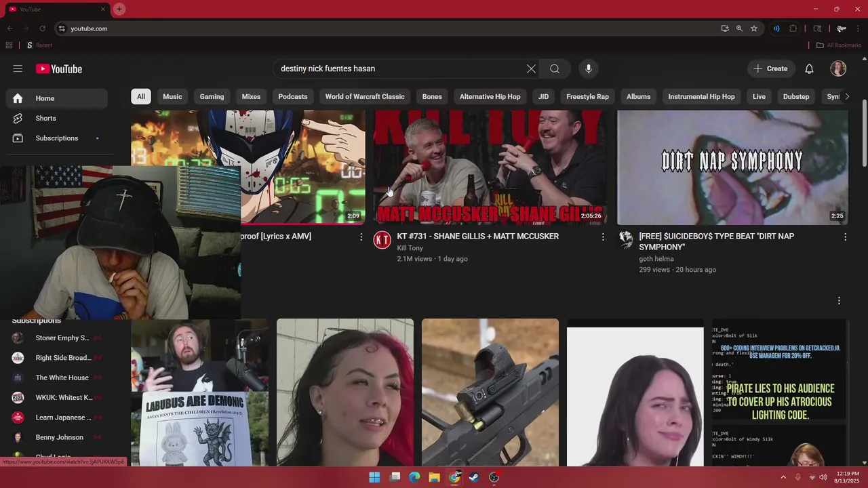Open options for Dirt Nap Symphony video
The image size is (868, 488).
pyautogui.click(x=845, y=237)
